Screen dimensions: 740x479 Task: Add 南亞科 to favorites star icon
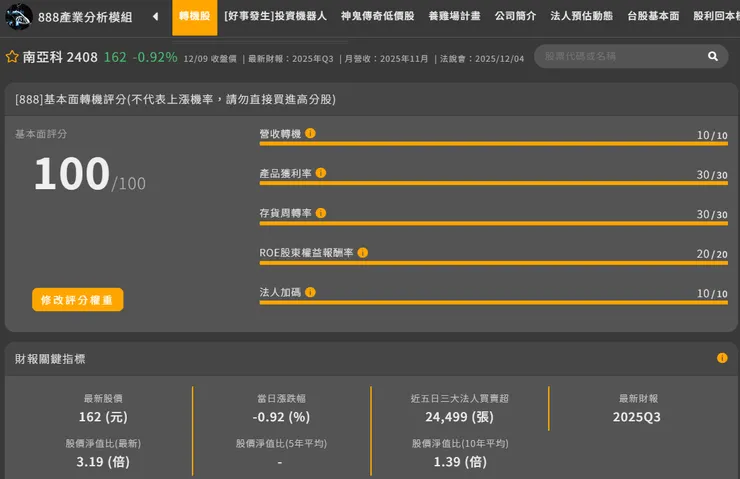tap(12, 57)
